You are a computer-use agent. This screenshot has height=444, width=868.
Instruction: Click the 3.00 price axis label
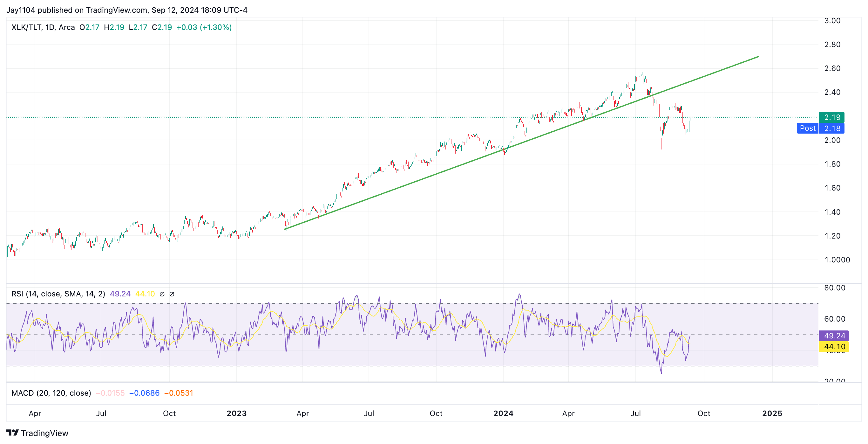tap(832, 21)
